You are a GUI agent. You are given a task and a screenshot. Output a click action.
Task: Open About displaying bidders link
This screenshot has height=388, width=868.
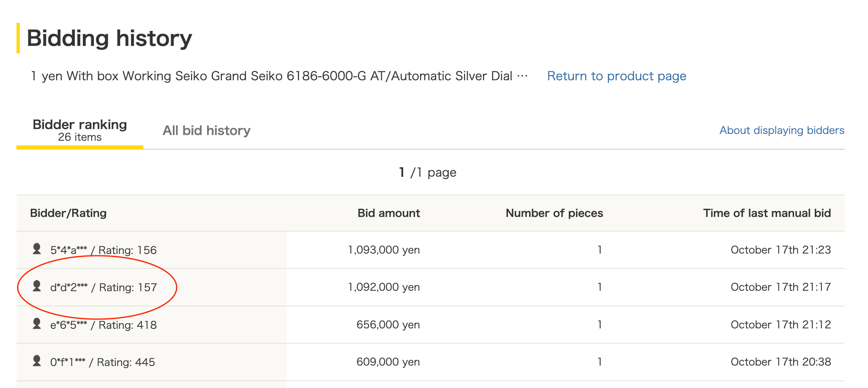point(782,130)
